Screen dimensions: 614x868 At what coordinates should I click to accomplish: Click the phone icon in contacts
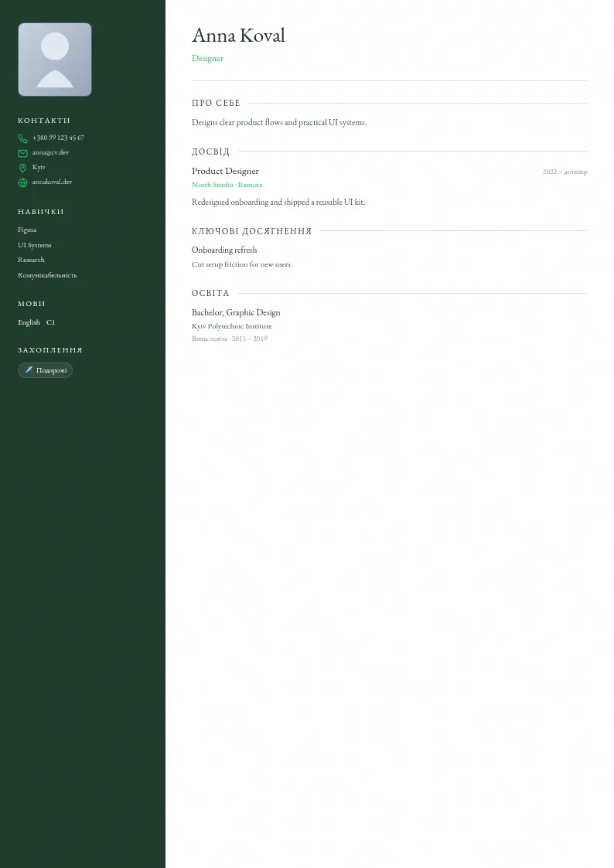(22, 138)
